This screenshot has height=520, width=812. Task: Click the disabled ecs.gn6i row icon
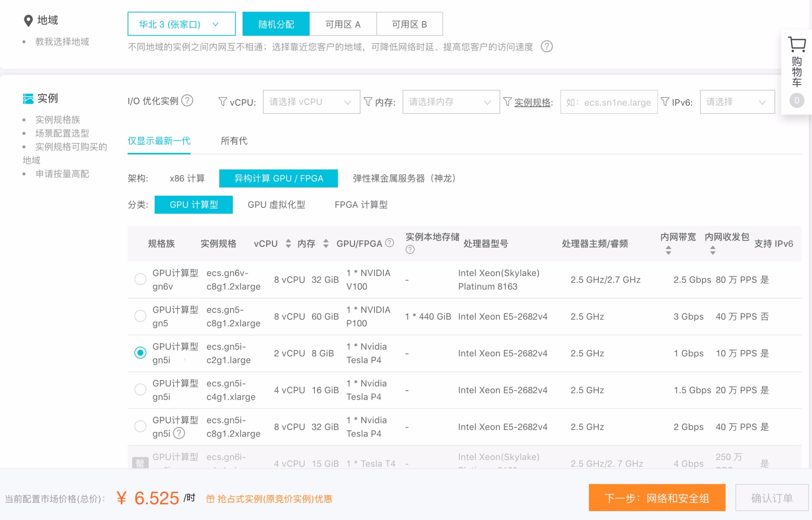140,463
